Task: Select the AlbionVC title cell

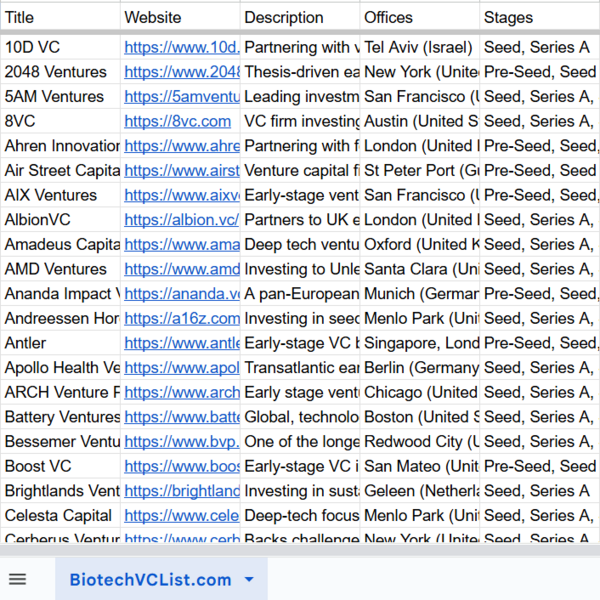Action: [x=60, y=220]
